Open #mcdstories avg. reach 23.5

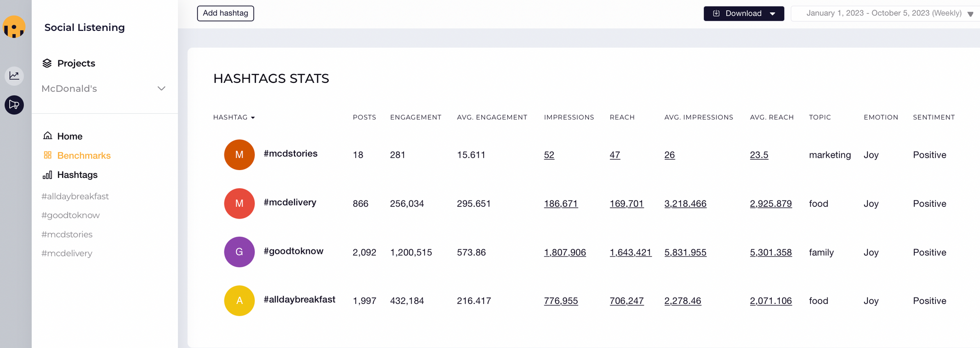coord(759,155)
